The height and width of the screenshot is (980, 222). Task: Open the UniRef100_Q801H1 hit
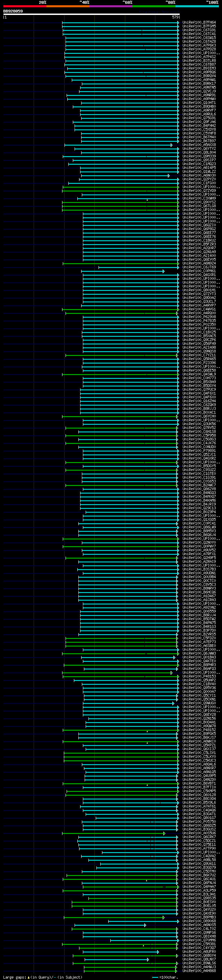tap(199, 290)
